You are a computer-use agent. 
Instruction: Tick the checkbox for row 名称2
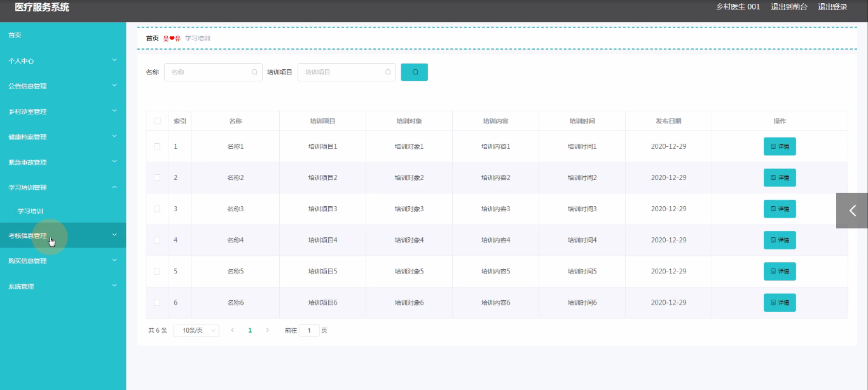[157, 178]
